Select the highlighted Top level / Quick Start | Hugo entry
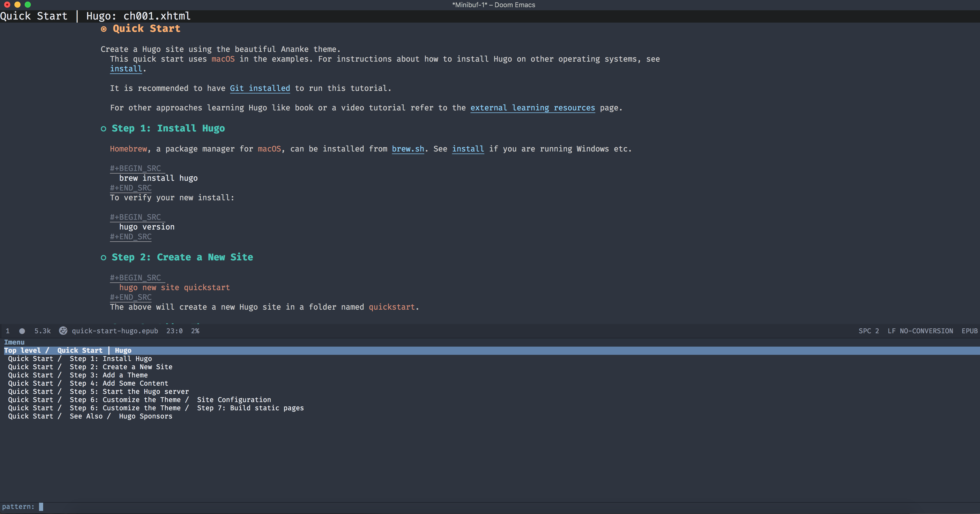 tap(68, 350)
